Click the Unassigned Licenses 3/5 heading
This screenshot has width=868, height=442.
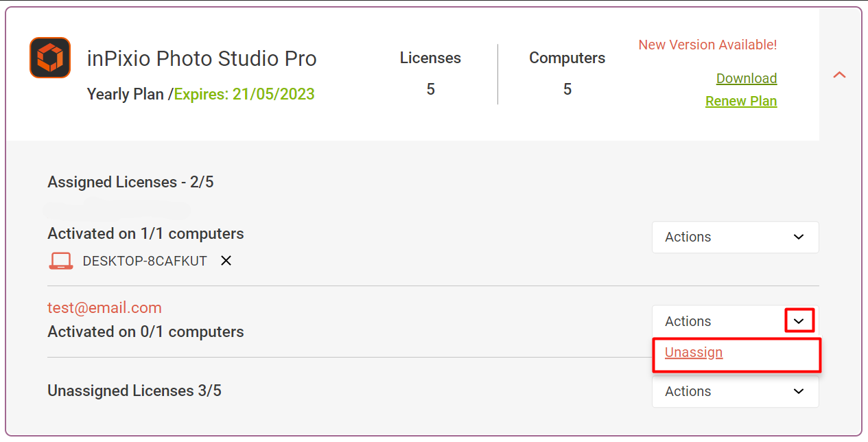point(134,391)
